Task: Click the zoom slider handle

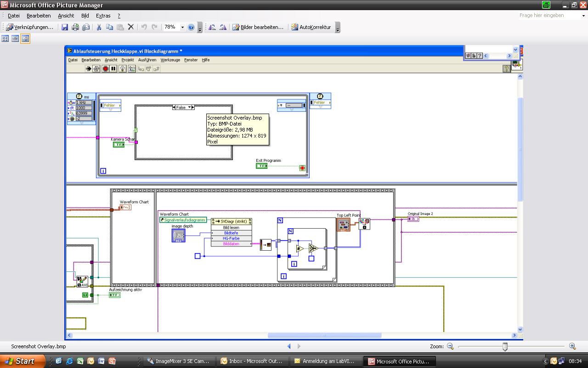Action: tap(505, 346)
